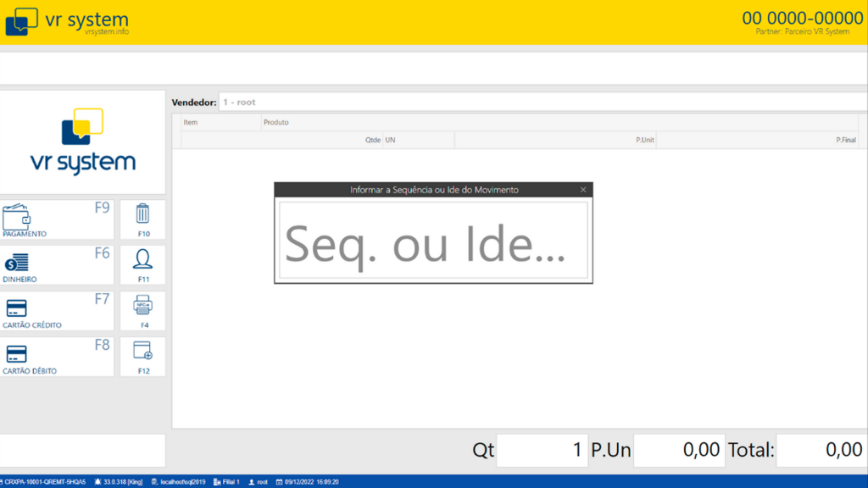Click the Total value field
Viewport: 868px width, 488px height.
tap(820, 451)
